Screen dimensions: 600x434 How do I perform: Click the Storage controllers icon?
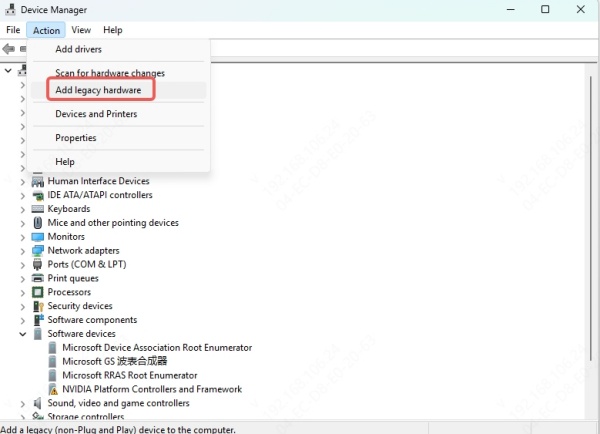pyautogui.click(x=38, y=416)
